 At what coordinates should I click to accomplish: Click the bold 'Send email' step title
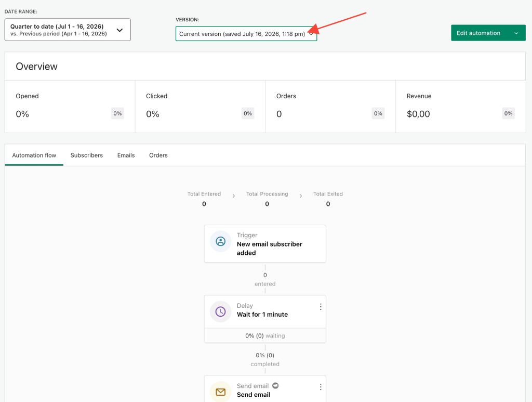(254, 395)
